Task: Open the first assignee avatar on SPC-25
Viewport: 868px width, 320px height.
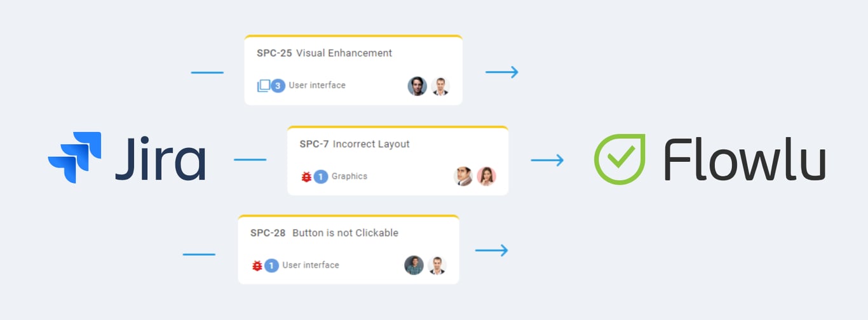Action: pos(417,86)
